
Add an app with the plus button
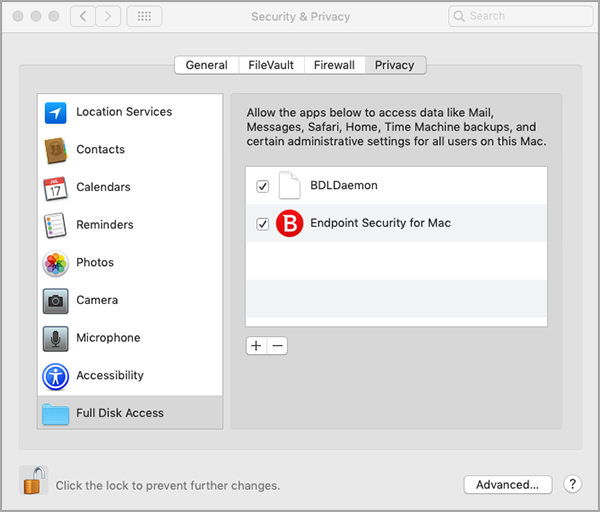coord(256,346)
